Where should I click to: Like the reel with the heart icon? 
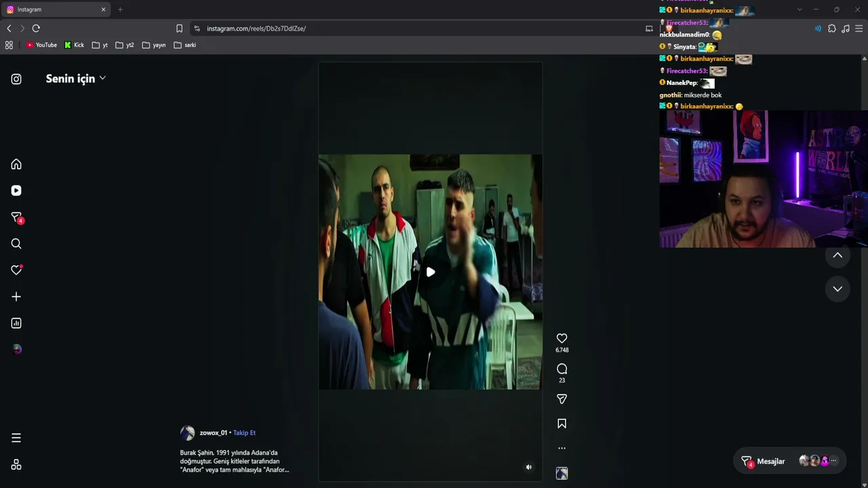click(x=561, y=338)
